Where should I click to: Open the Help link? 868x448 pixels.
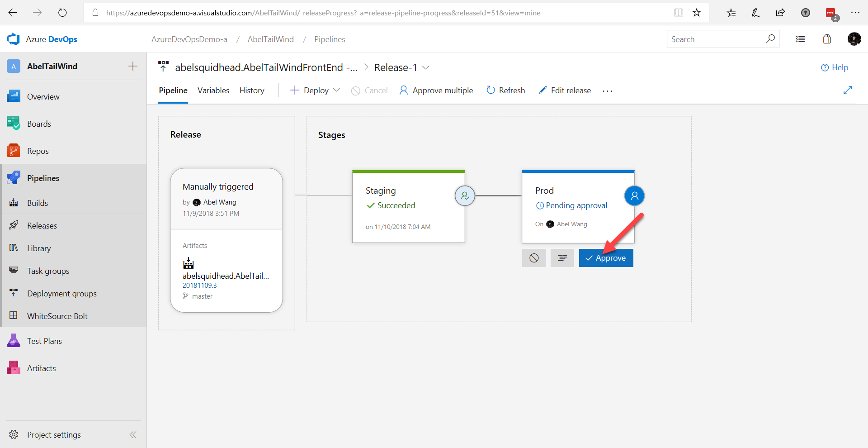click(x=835, y=67)
